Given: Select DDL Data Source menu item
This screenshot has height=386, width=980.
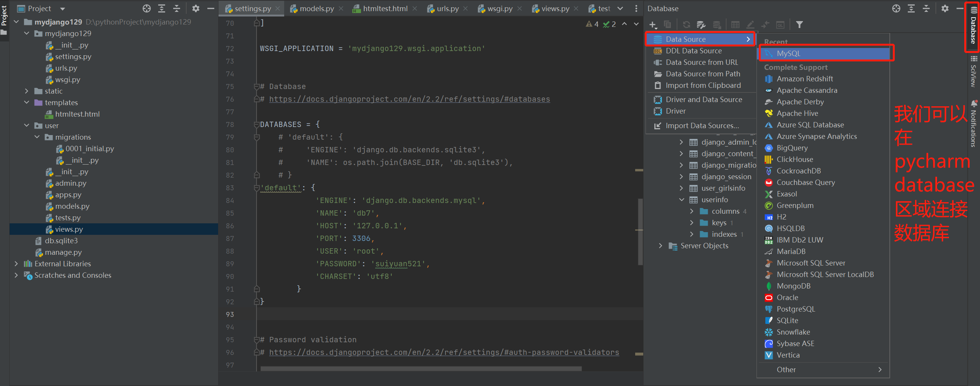Looking at the screenshot, I should (702, 51).
